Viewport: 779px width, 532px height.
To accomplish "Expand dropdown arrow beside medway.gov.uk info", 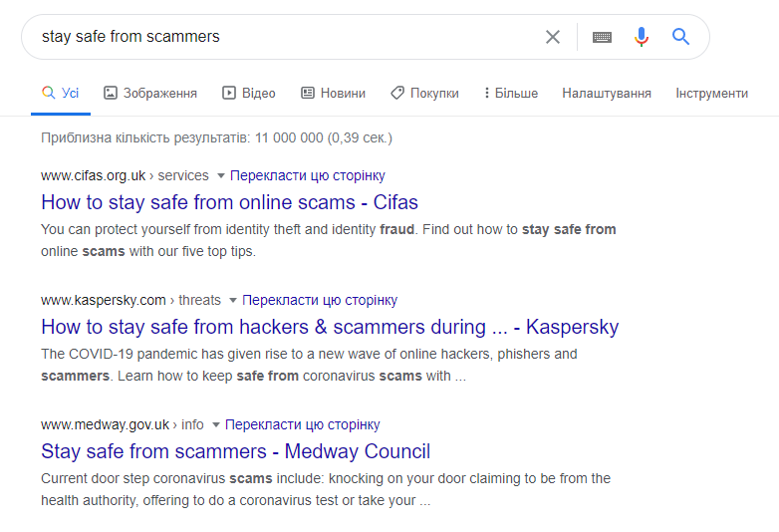I will point(215,425).
